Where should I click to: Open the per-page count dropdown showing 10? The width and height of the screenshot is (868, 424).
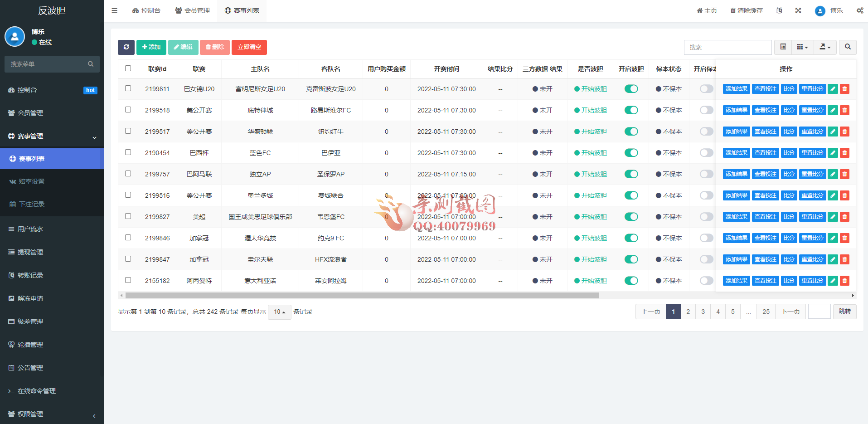279,312
